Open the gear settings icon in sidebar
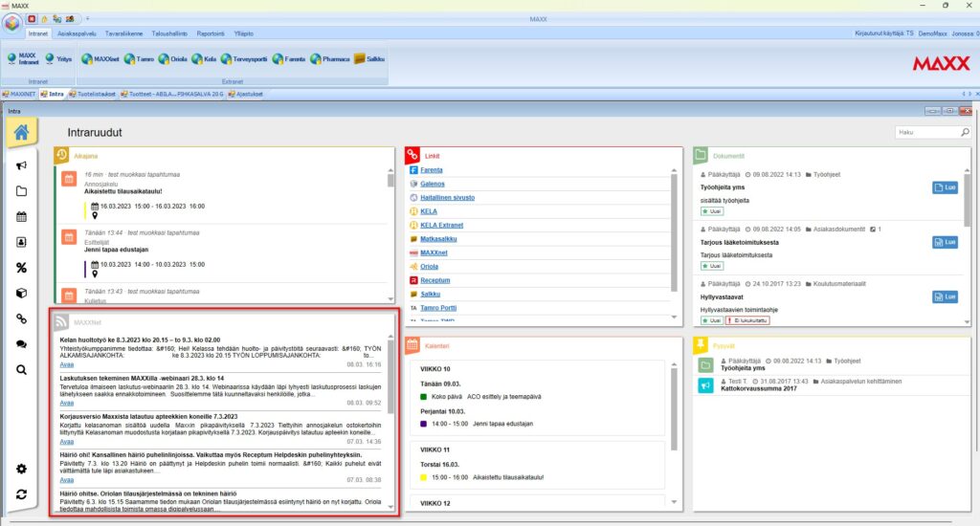Screen dimensions: 980x526 21,470
